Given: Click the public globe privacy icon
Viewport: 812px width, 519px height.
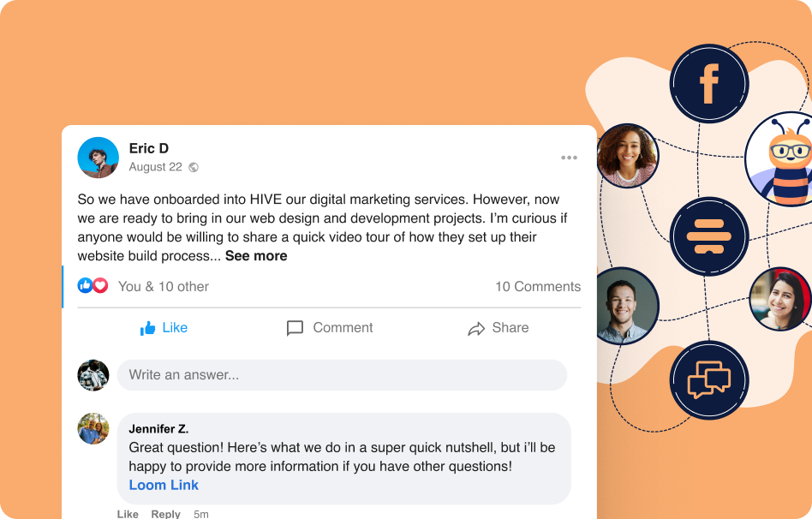Looking at the screenshot, I should 194,167.
